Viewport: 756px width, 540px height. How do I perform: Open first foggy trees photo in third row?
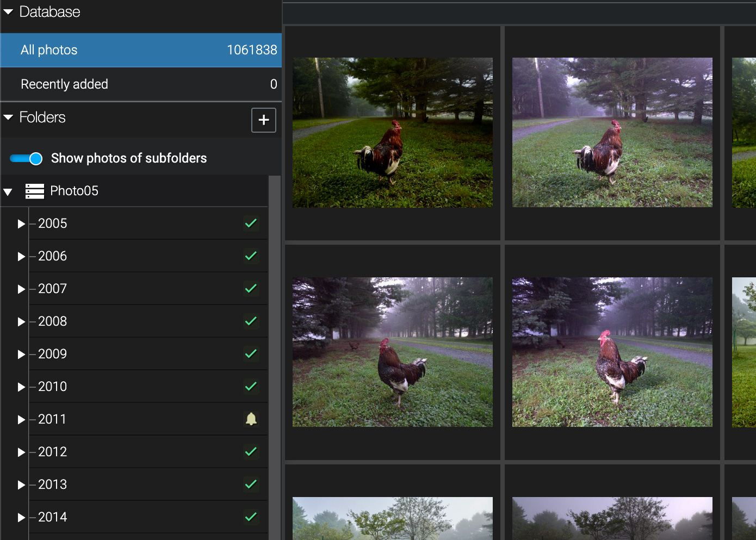pos(393,518)
